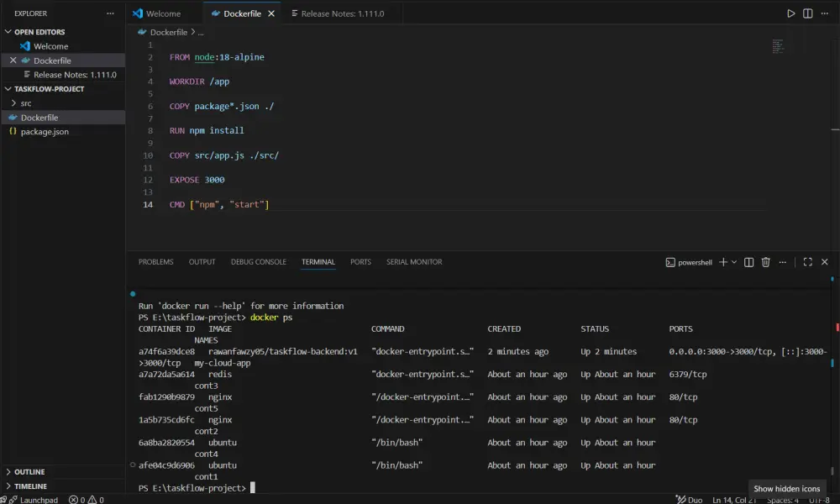The image size is (840, 504).
Task: Open the Output panel tab
Action: coord(202,262)
